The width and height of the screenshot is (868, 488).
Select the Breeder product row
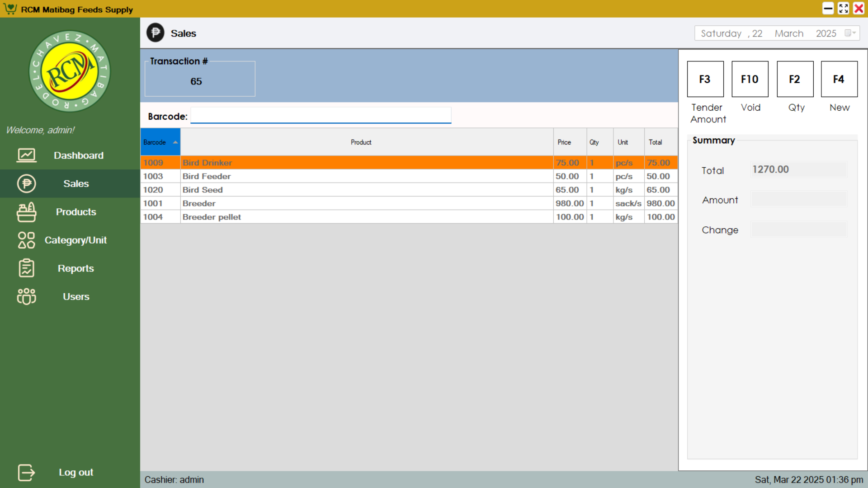point(409,203)
